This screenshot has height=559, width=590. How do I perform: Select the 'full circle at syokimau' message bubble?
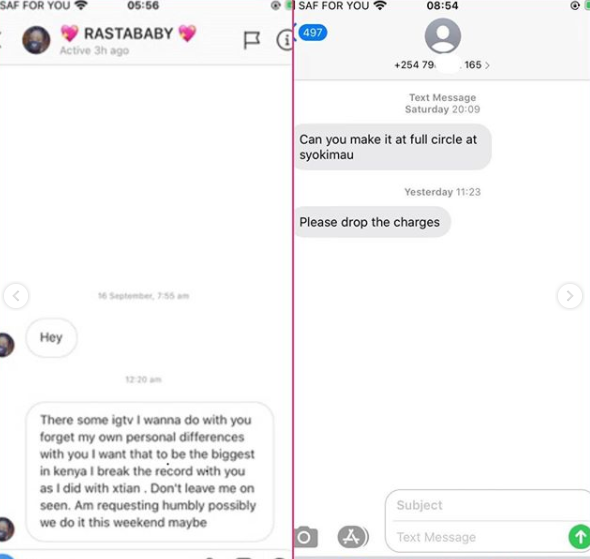(x=392, y=147)
